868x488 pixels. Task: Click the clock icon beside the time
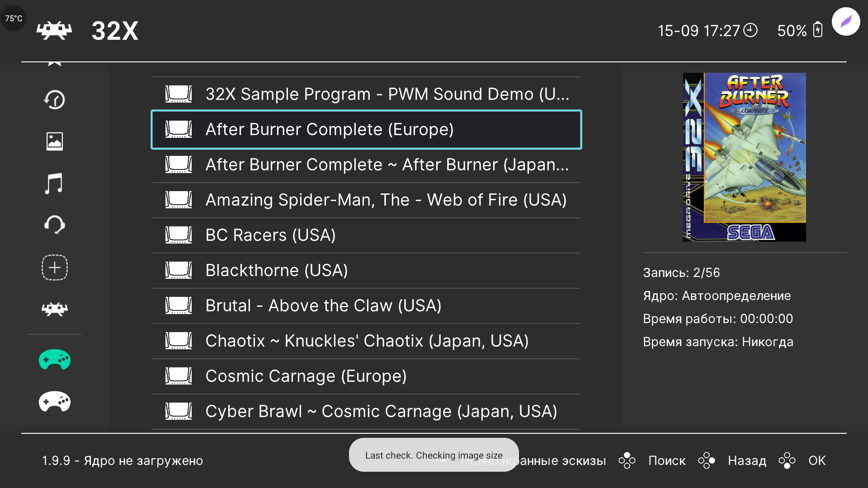pyautogui.click(x=750, y=30)
